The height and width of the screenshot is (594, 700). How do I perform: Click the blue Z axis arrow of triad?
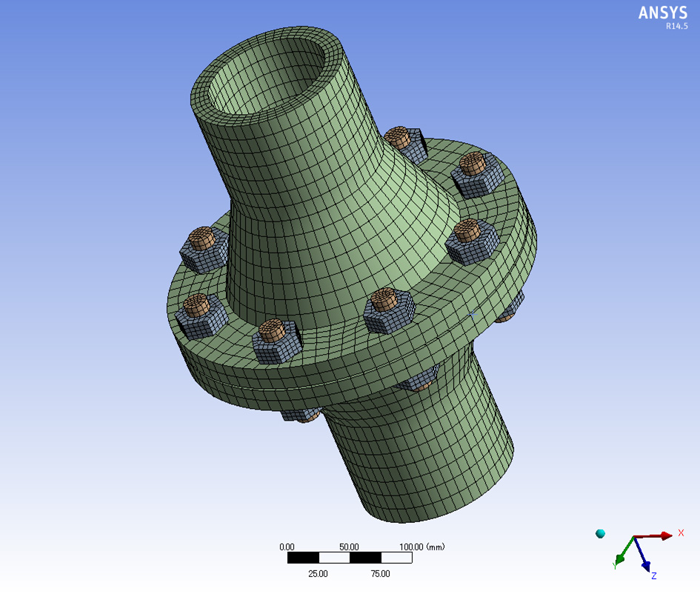pyautogui.click(x=642, y=555)
